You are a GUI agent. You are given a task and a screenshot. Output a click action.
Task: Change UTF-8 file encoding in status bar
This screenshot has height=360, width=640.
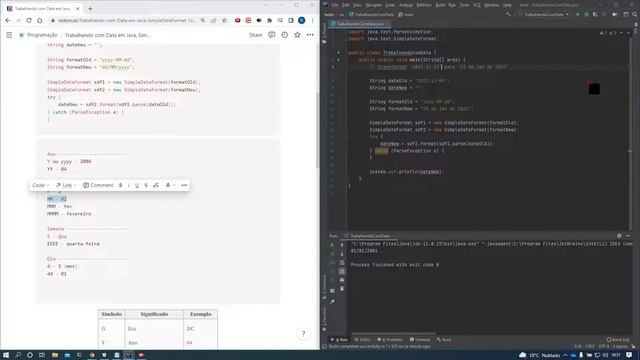(x=604, y=347)
